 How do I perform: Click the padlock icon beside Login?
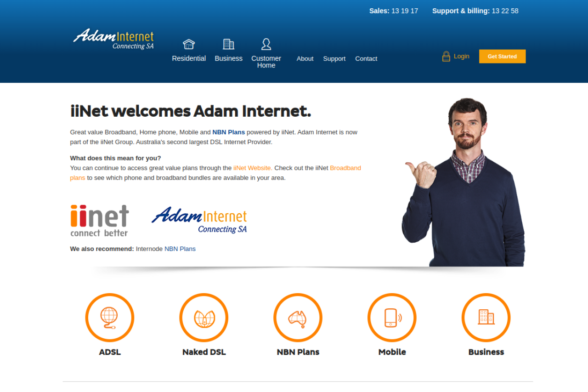(x=446, y=57)
